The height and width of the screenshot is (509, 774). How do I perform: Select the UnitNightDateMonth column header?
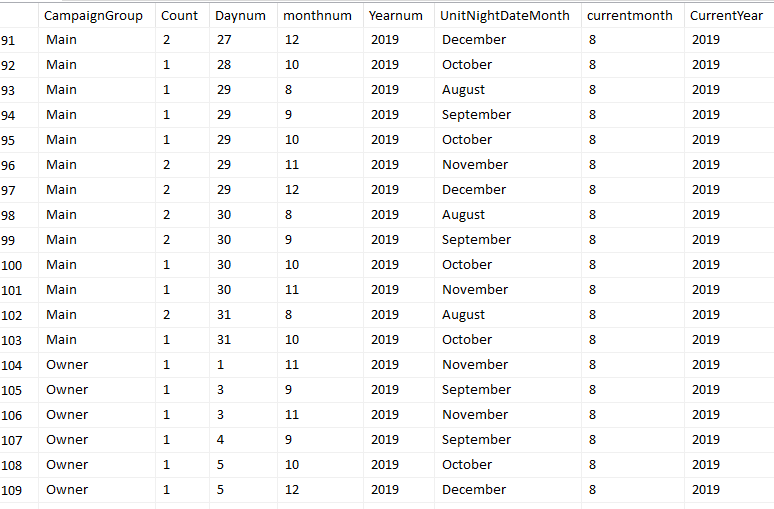[505, 15]
